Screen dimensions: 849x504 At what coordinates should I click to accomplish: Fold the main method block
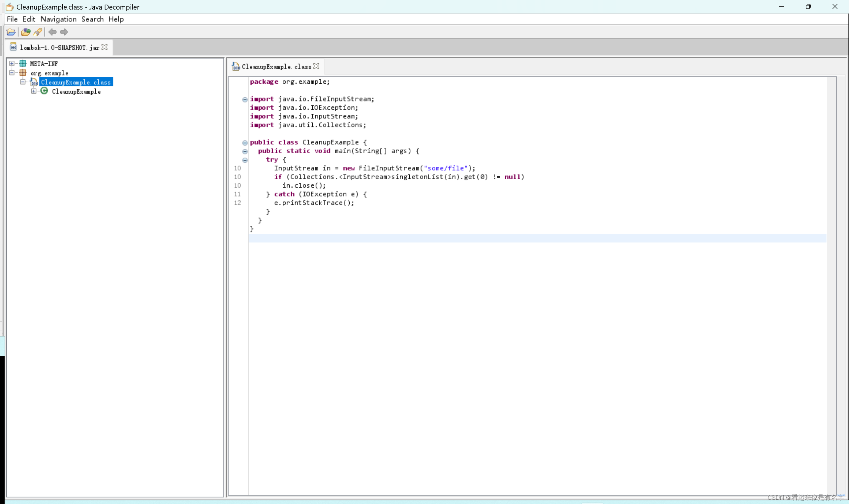pyautogui.click(x=245, y=152)
